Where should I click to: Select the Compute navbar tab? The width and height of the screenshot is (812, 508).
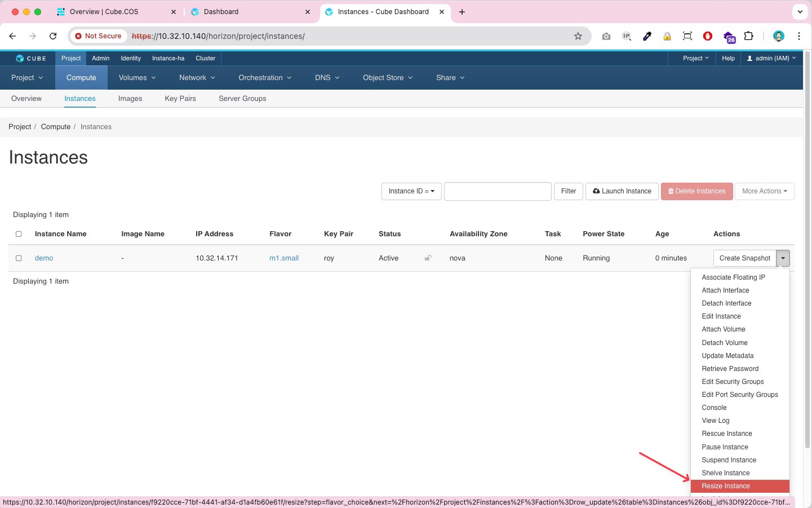[81, 78]
